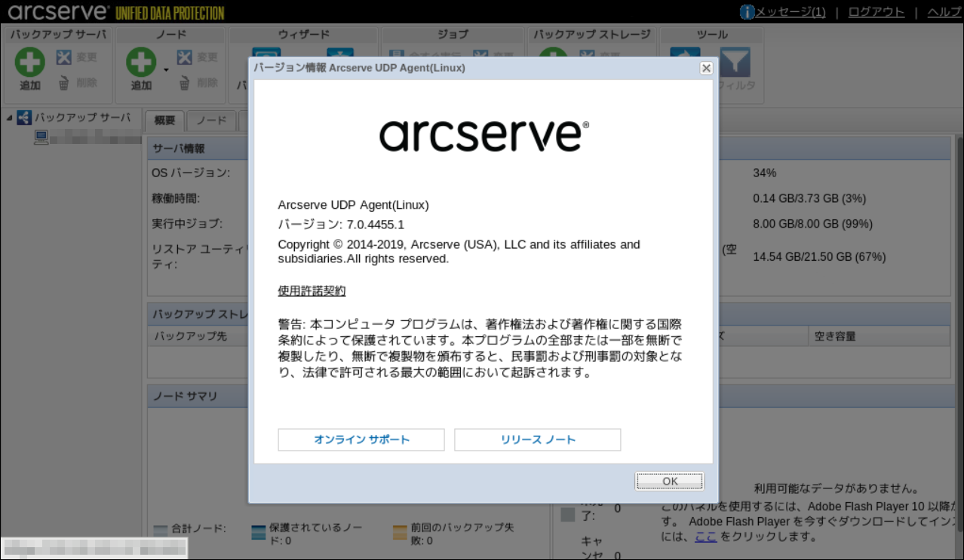Switch to the ノード tab

click(x=211, y=121)
